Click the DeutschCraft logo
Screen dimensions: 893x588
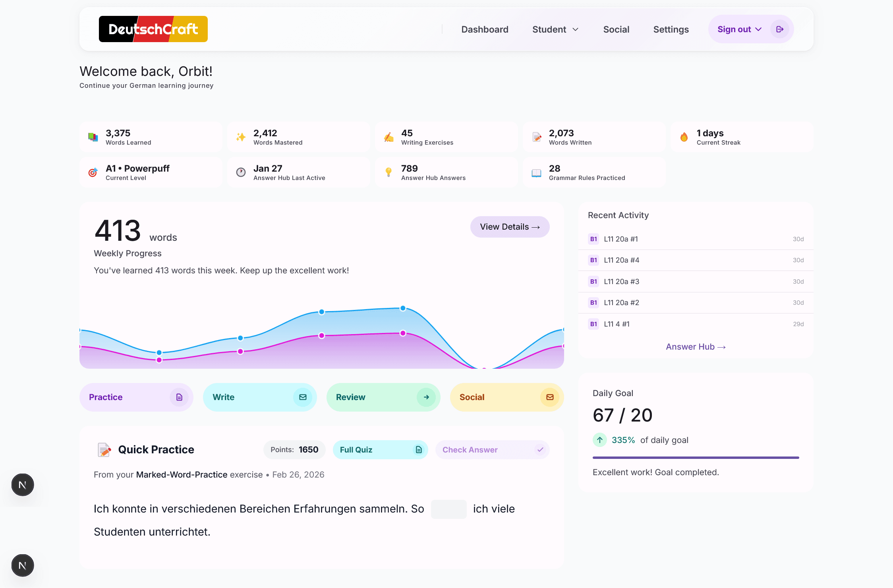153,29
